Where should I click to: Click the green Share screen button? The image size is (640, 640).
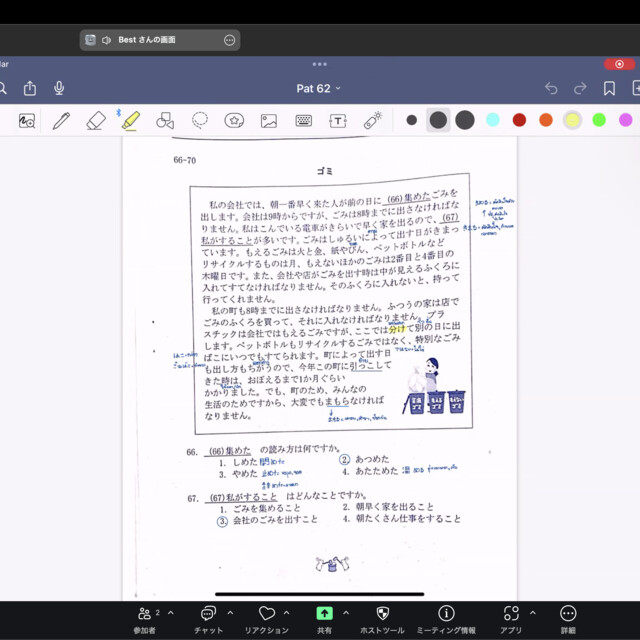point(324,613)
